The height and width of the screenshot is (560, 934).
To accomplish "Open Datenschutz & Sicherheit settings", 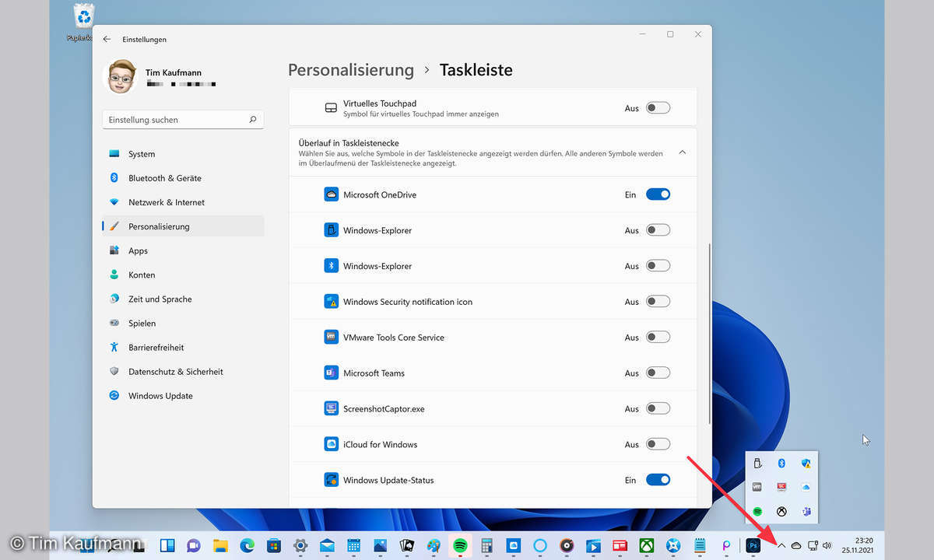I will [x=183, y=371].
